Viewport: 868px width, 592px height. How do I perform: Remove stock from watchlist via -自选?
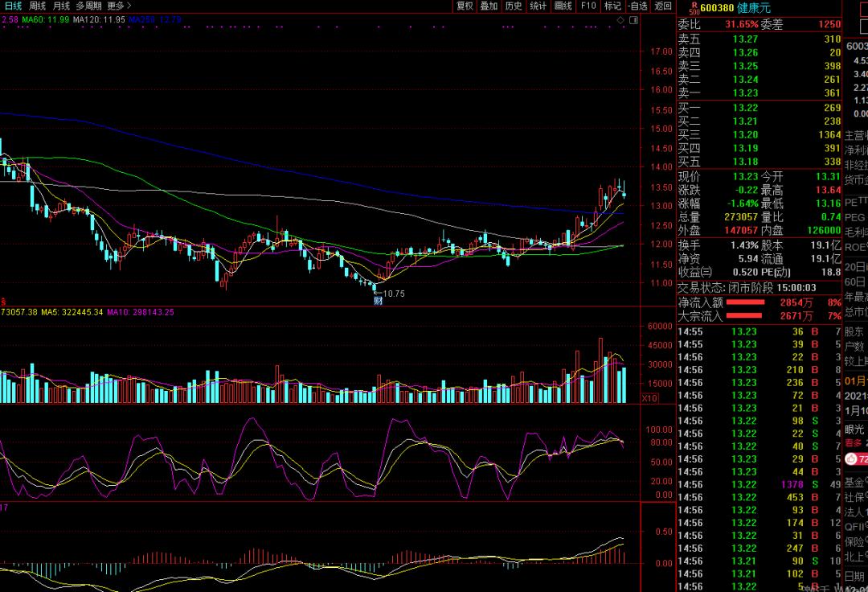point(637,6)
